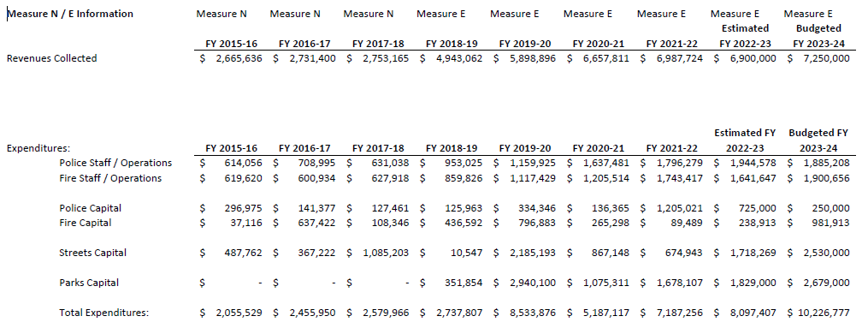This screenshot has width=868, height=334.
Task: Select the Expenditures: label cell
Action: pyautogui.click(x=38, y=148)
